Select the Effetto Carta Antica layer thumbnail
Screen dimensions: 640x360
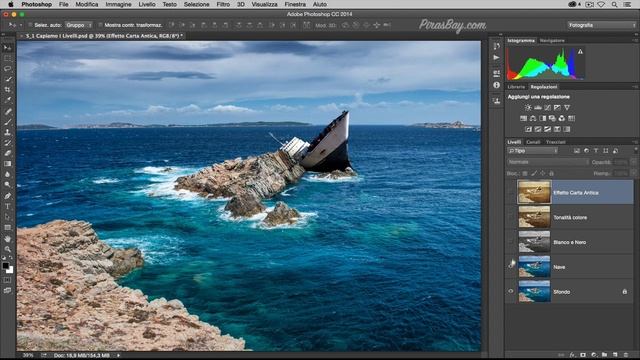click(534, 192)
